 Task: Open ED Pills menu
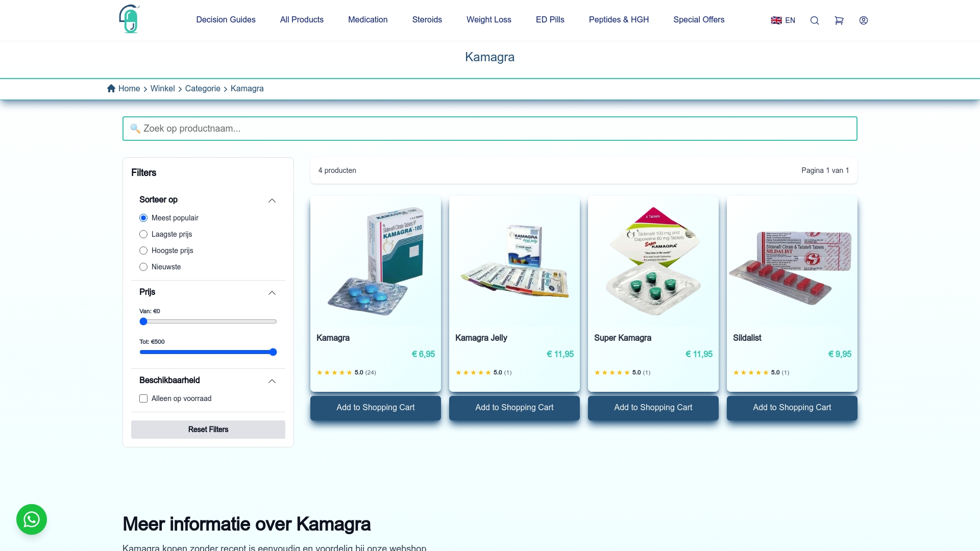pyautogui.click(x=550, y=19)
